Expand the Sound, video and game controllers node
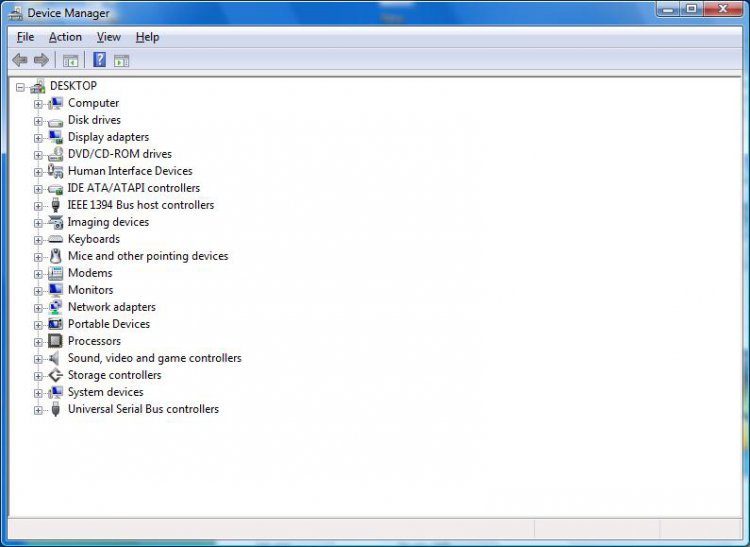This screenshot has width=750, height=547. (38, 358)
